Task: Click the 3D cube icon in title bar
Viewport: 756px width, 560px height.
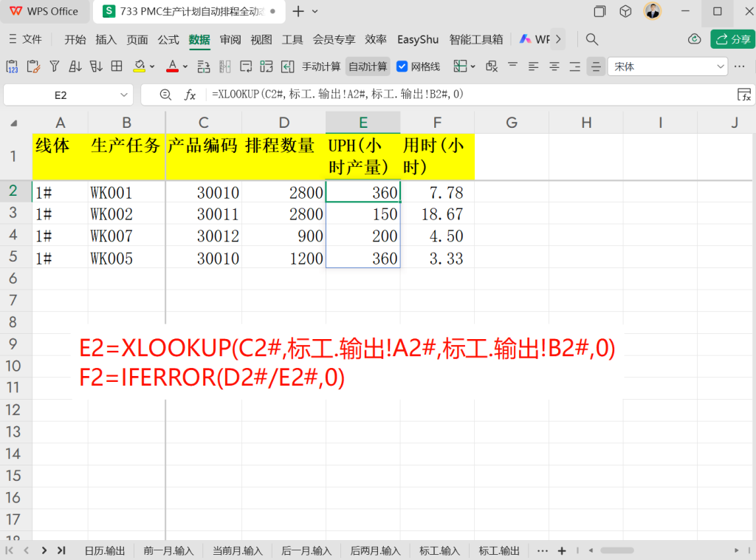Action: 625,11
